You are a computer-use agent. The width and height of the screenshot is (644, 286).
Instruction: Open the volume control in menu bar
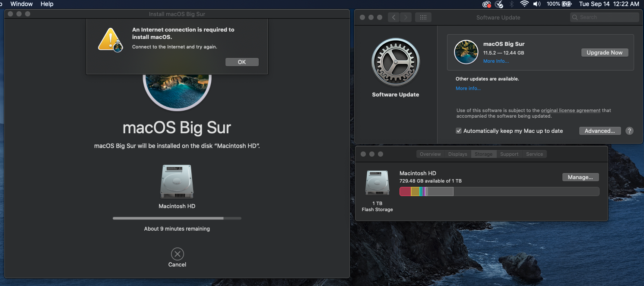click(537, 4)
